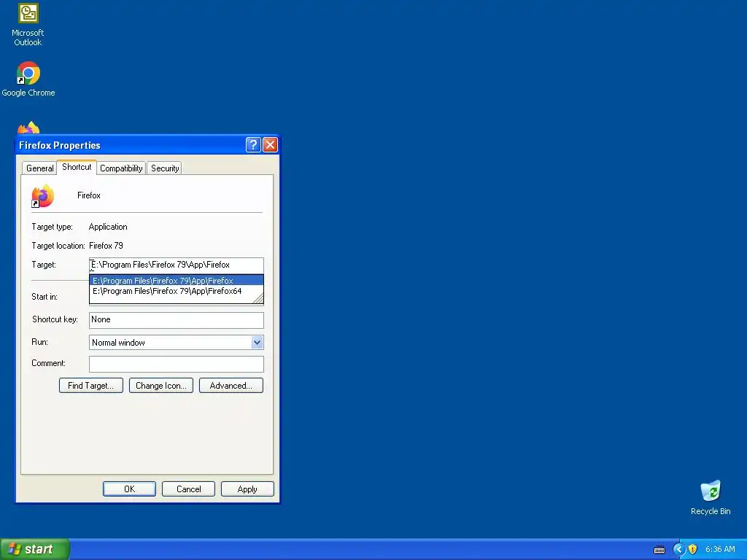The height and width of the screenshot is (560, 747).
Task: Click the Apply button
Action: point(247,489)
